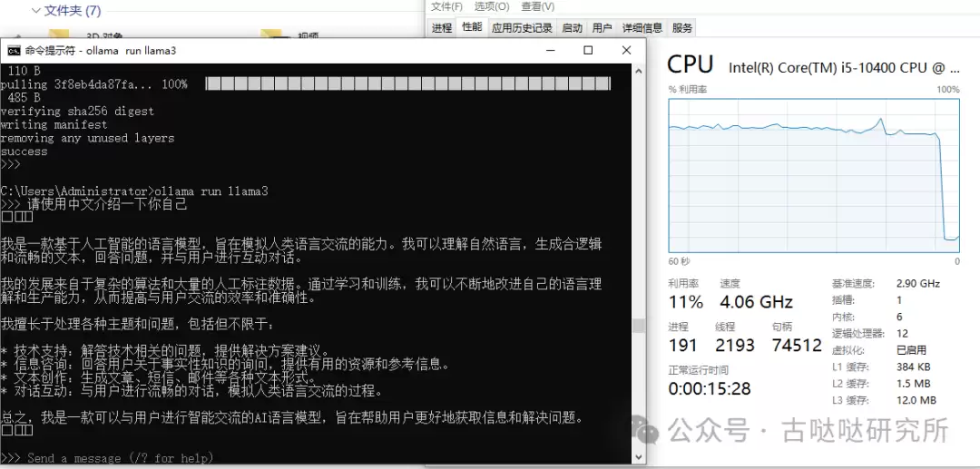Select the 服务 tab

tap(682, 27)
